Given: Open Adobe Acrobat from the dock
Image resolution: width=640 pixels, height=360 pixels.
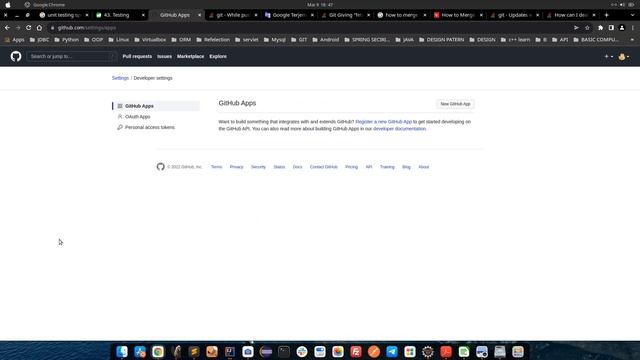Looking at the screenshot, I should pyautogui.click(x=446, y=351).
